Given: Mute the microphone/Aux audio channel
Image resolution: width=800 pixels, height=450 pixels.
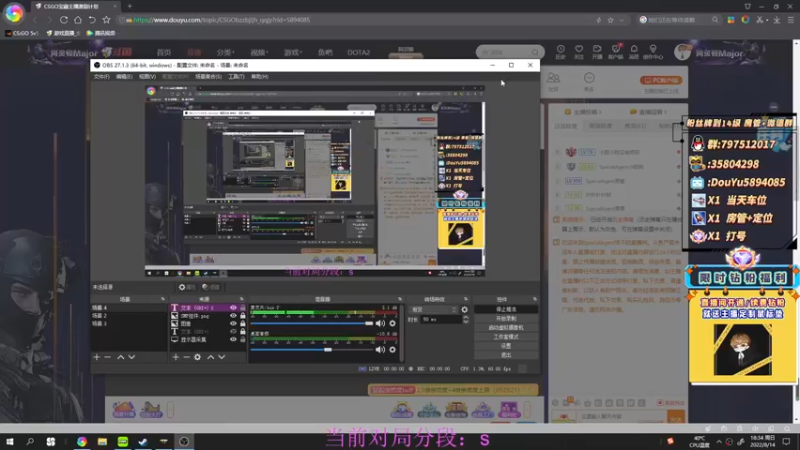Looking at the screenshot, I should coord(381,323).
